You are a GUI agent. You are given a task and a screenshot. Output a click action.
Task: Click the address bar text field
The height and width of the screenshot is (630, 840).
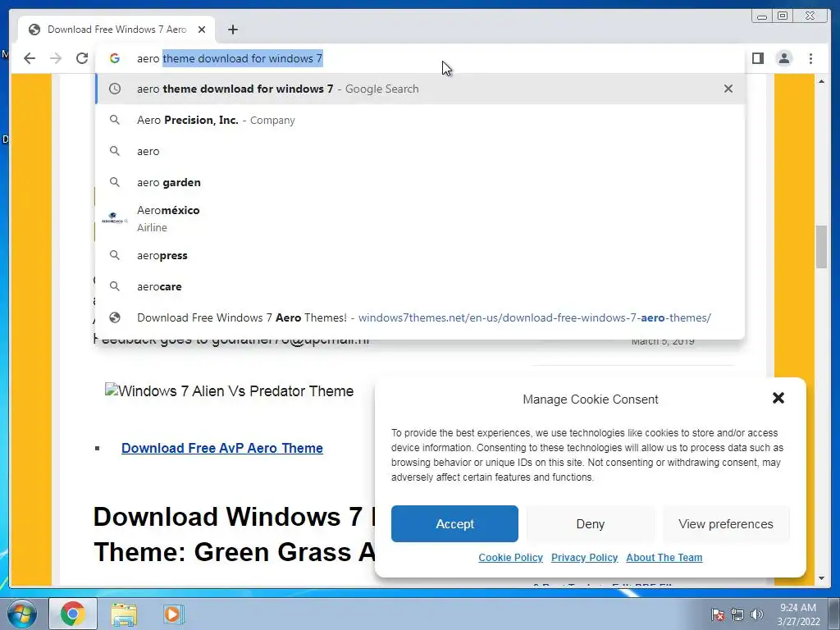point(420,58)
